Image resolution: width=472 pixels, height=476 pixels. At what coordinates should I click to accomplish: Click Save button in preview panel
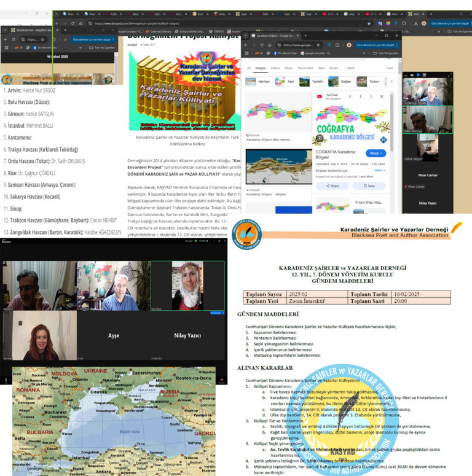369,185
